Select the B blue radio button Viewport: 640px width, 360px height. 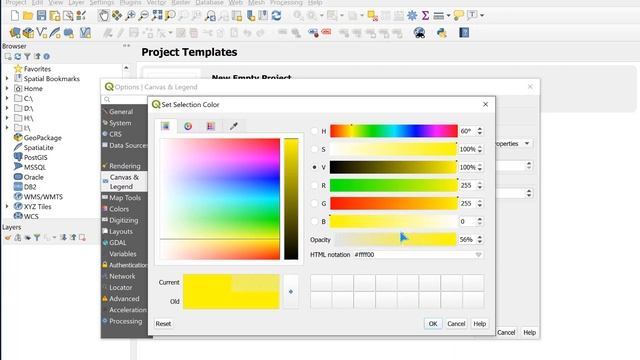tap(314, 221)
